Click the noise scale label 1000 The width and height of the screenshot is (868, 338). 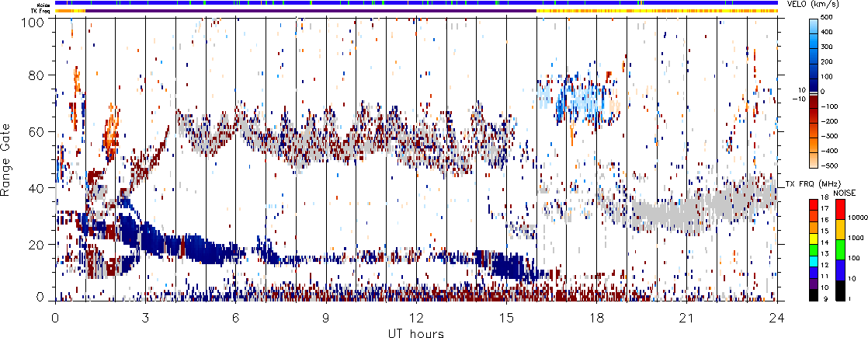[856, 238]
